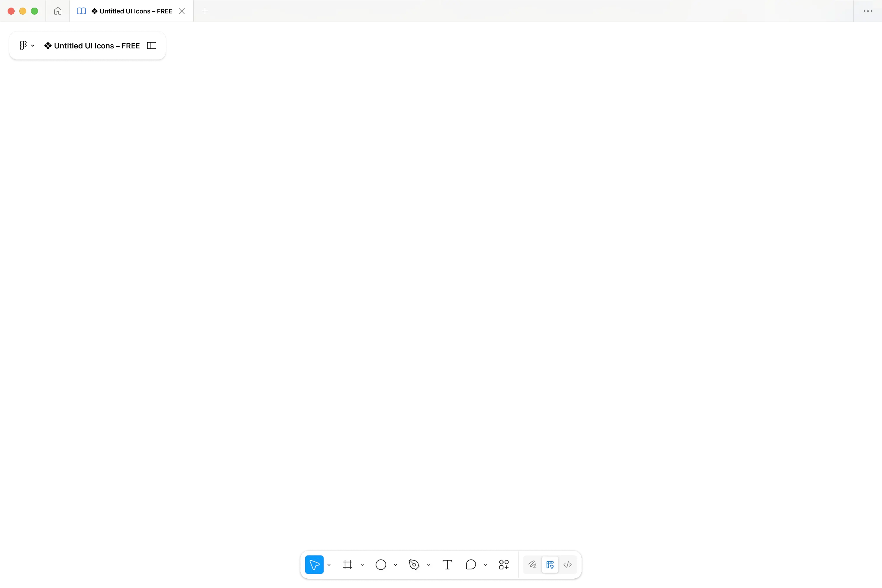Switch to Draw mode in the toolbar
Screen dimensions: 882x588
(532, 564)
